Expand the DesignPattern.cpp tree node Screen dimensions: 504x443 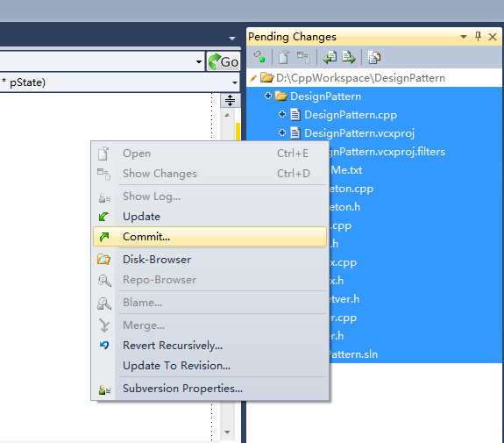point(282,114)
